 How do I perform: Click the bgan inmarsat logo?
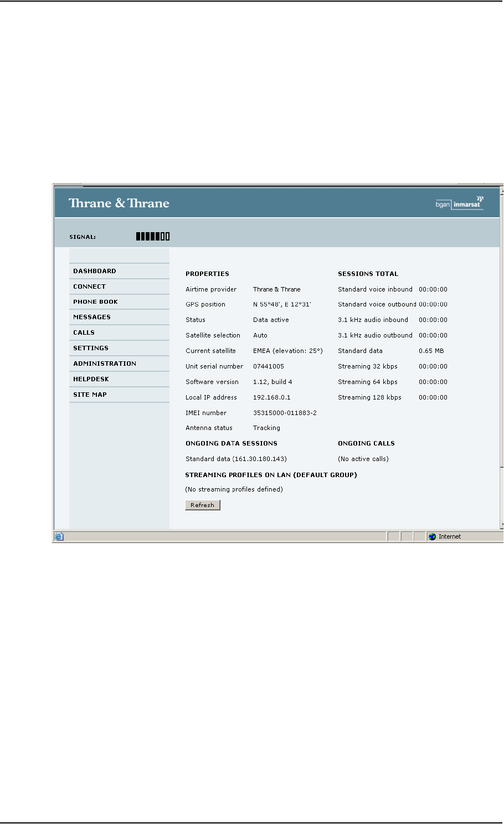coord(459,203)
